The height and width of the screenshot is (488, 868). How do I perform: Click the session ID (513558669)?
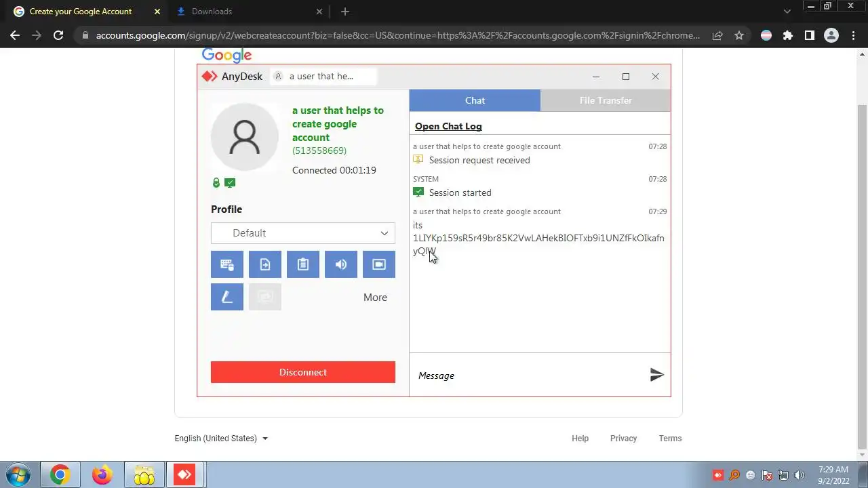(319, 150)
